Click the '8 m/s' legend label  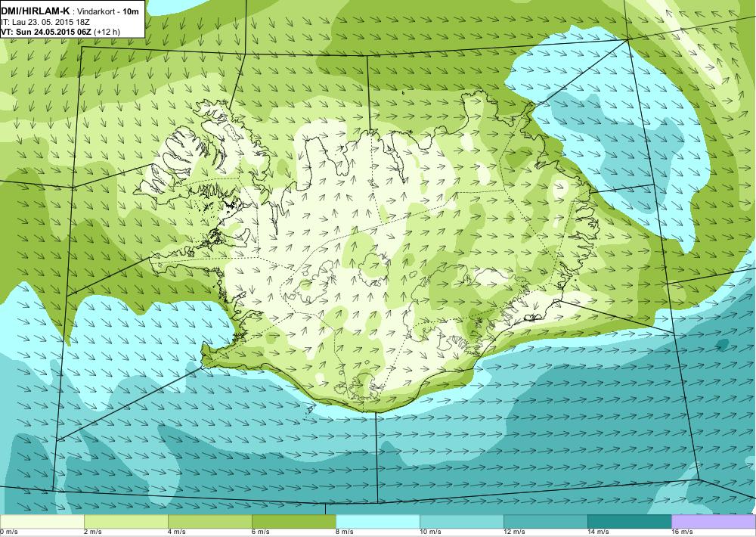pos(345,532)
